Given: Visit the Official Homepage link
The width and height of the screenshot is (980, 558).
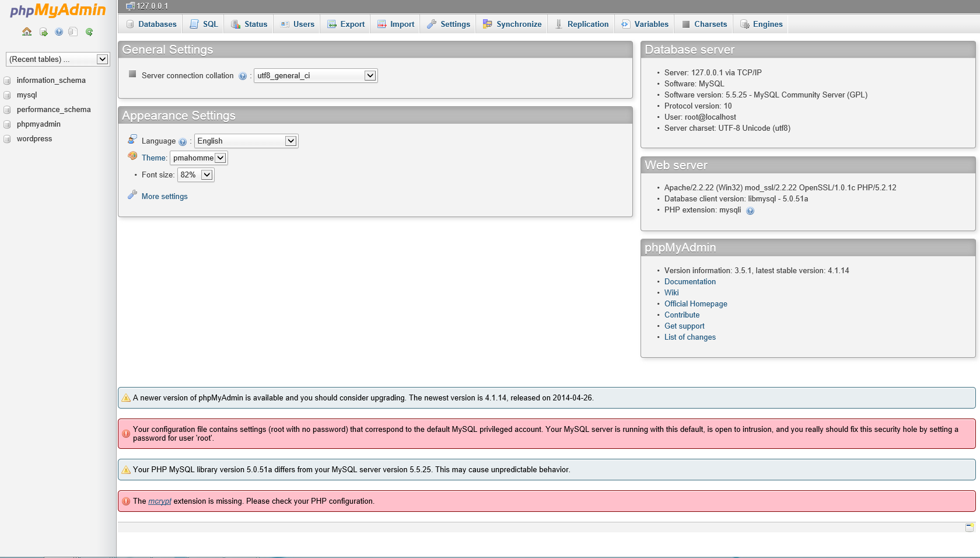Looking at the screenshot, I should 696,304.
